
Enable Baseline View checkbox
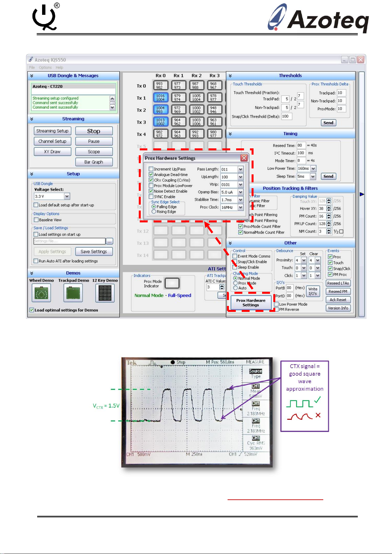36,220
